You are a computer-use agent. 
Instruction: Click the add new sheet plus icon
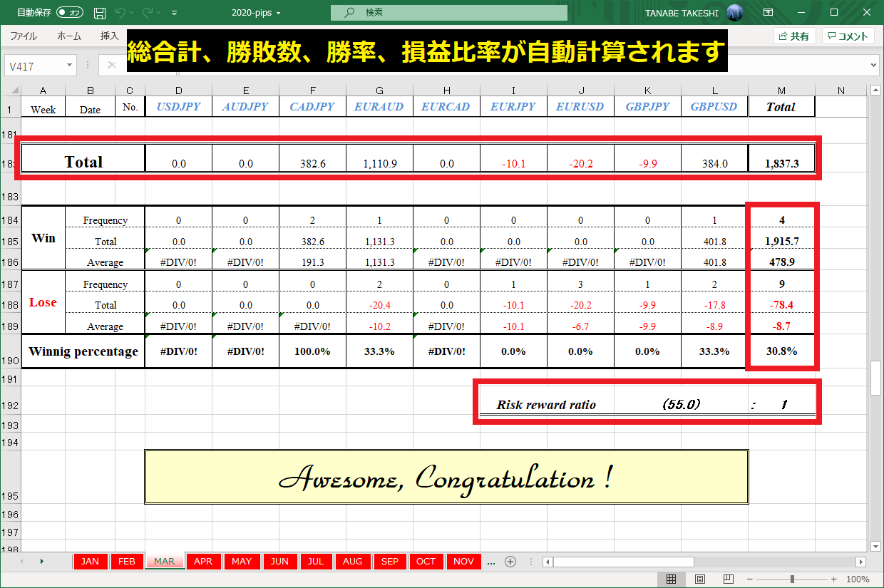510,562
